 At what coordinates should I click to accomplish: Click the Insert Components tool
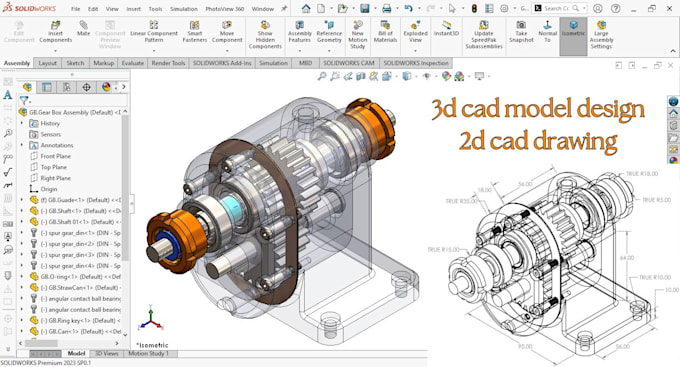coord(56,32)
